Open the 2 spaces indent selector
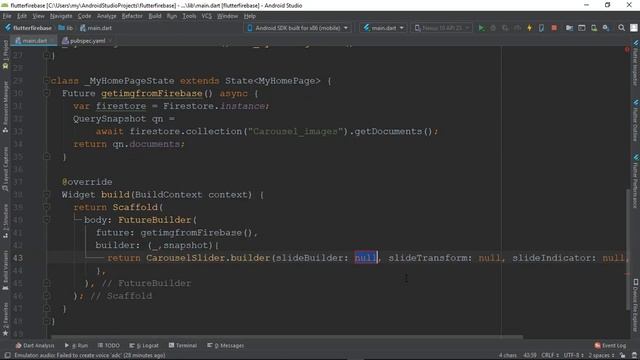 602,356
